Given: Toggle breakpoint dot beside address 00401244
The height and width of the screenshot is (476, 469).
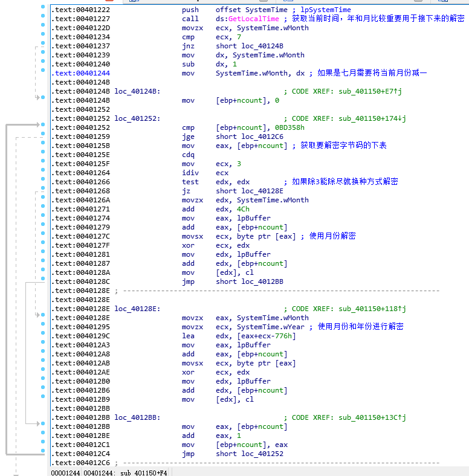Looking at the screenshot, I should tap(43, 70).
